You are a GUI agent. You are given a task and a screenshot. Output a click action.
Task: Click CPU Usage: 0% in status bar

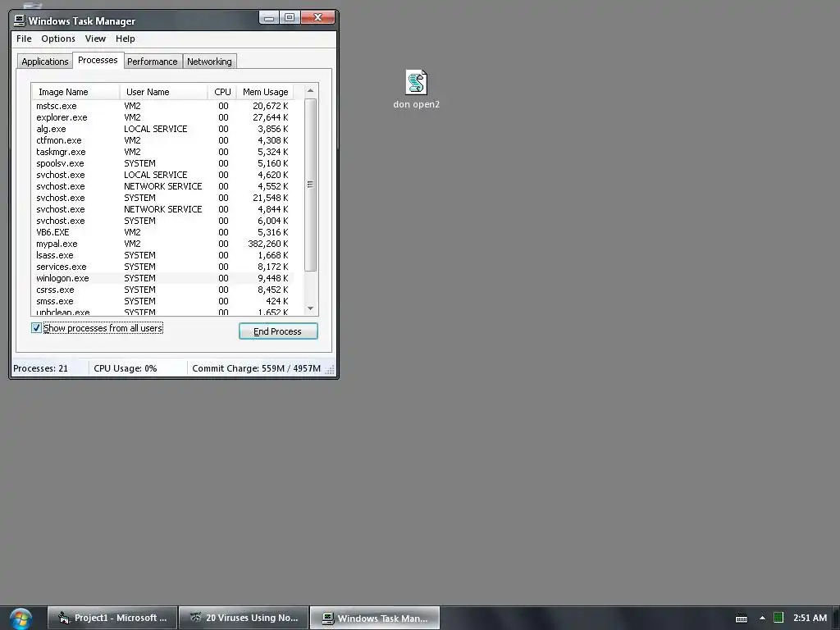click(x=126, y=368)
